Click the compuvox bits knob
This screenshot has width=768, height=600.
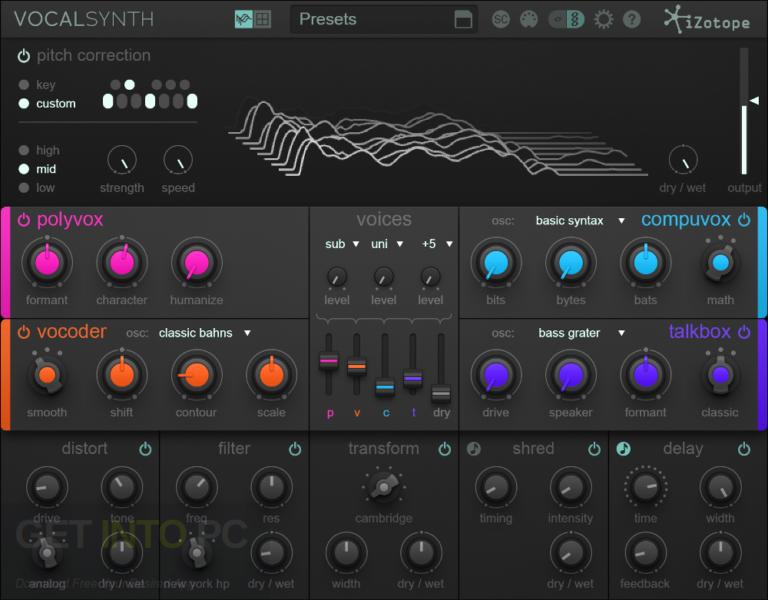[496, 263]
